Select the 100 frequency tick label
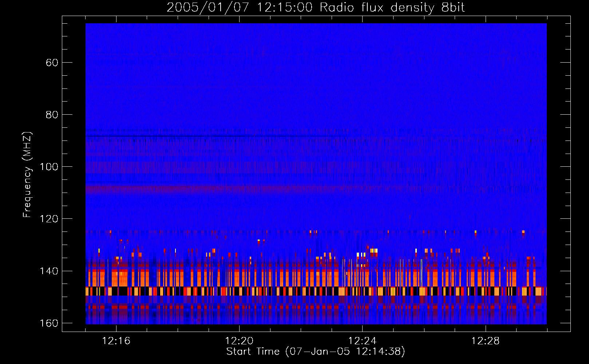 [49, 167]
